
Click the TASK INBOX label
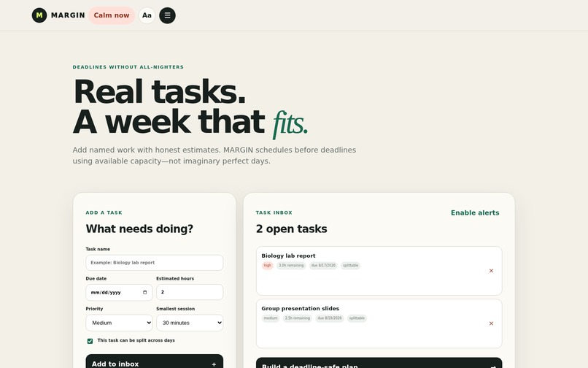pos(274,212)
